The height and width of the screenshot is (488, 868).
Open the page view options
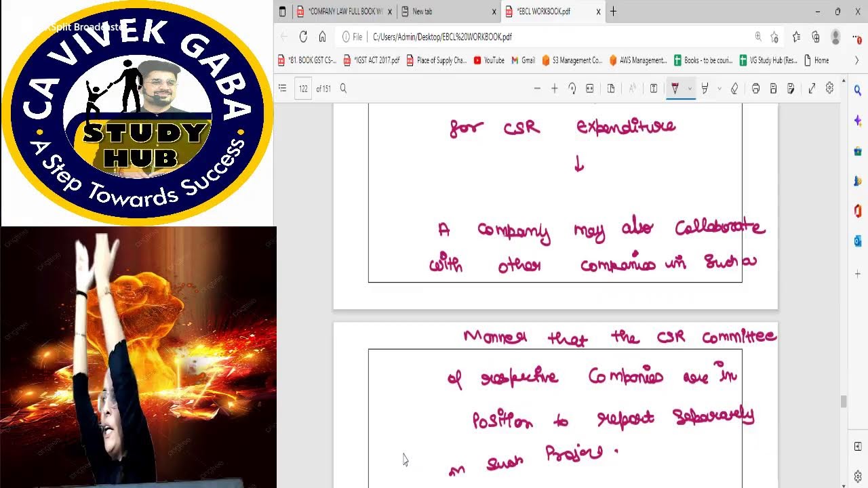click(x=611, y=88)
